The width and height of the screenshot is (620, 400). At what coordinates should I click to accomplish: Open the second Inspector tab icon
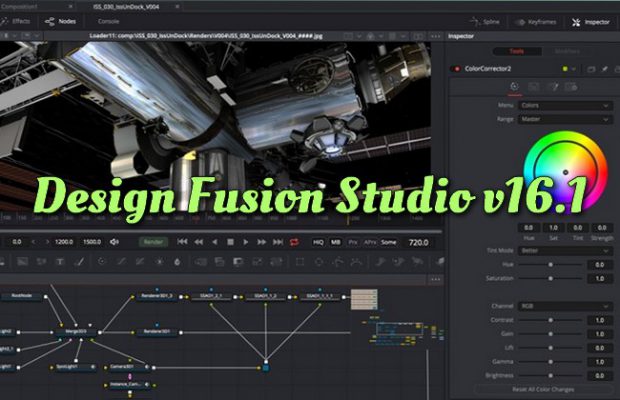[x=534, y=87]
